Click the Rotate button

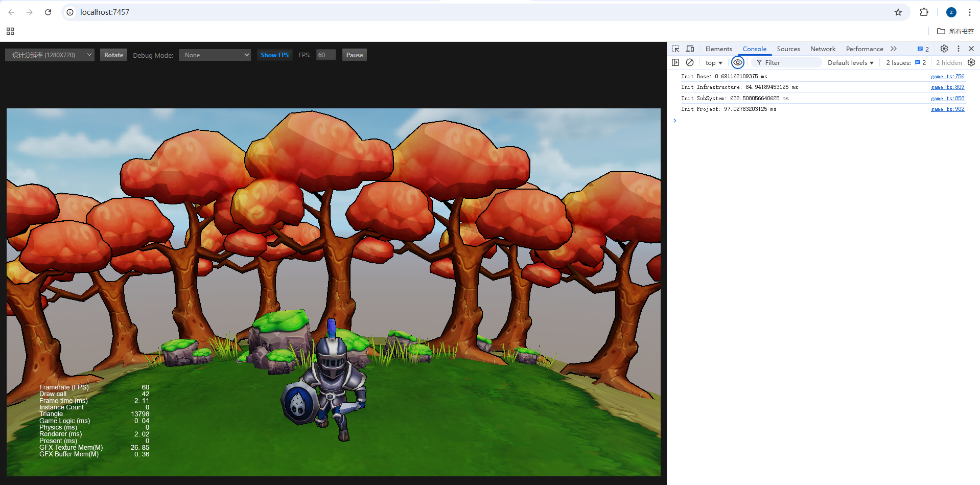tap(113, 55)
